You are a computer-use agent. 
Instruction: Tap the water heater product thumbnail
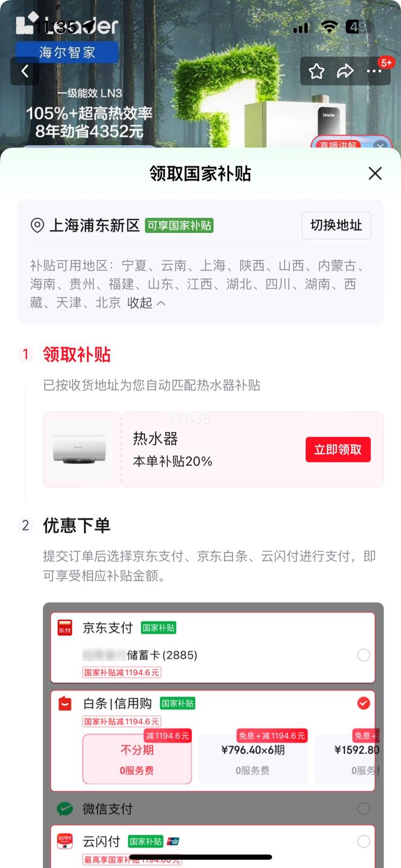click(79, 449)
